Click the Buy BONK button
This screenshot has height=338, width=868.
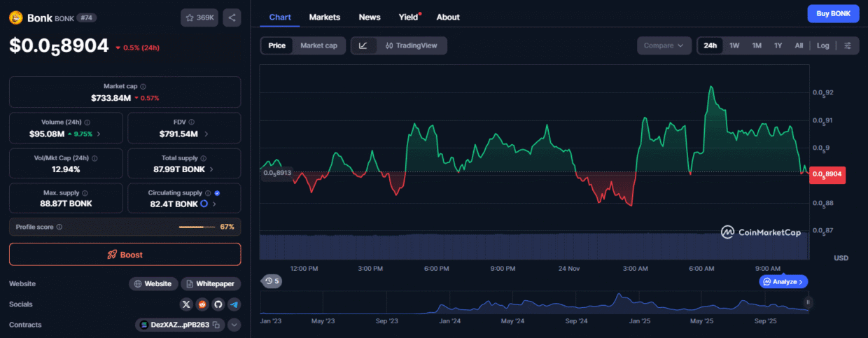(x=833, y=13)
